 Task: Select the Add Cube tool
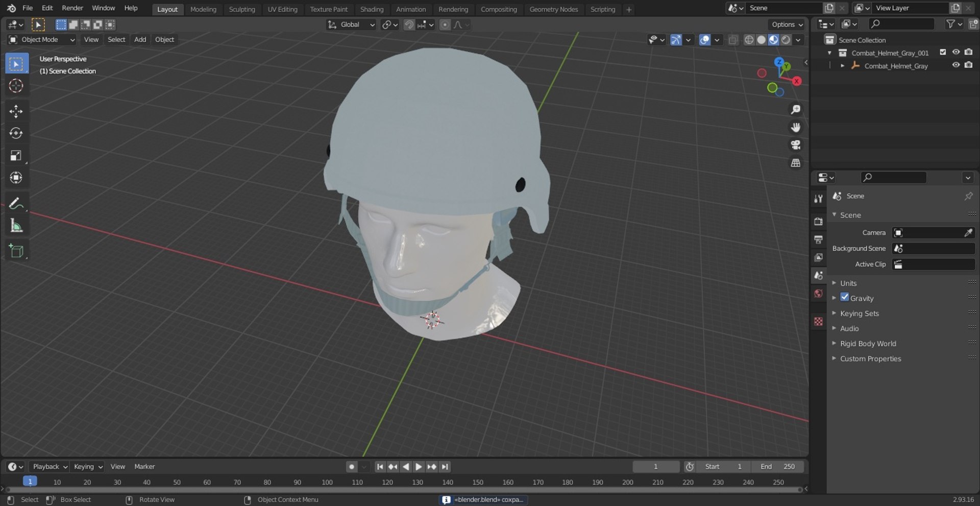pyautogui.click(x=16, y=251)
